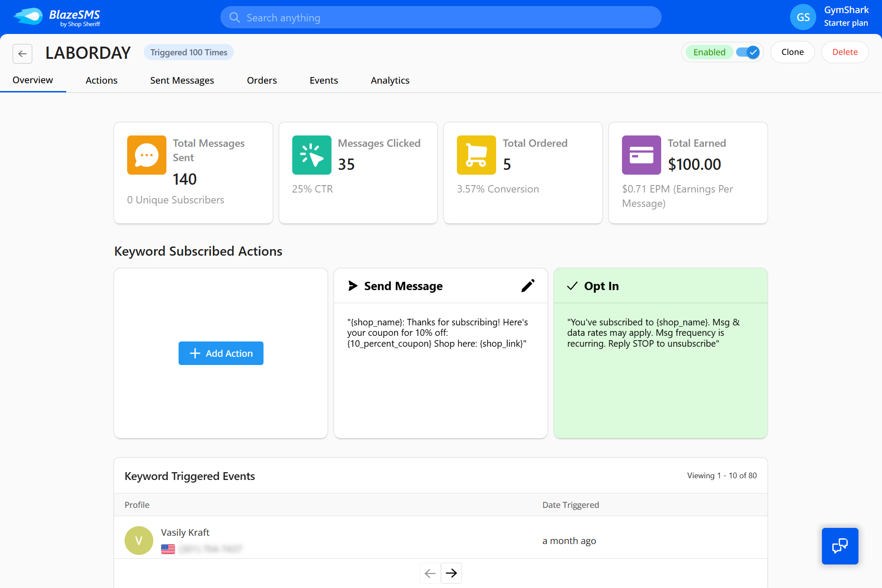The height and width of the screenshot is (588, 882).
Task: Open the chat support widget
Action: (x=840, y=546)
